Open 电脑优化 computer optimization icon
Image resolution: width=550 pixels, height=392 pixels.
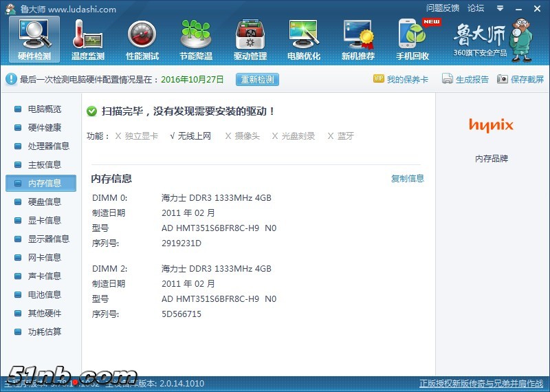point(304,39)
